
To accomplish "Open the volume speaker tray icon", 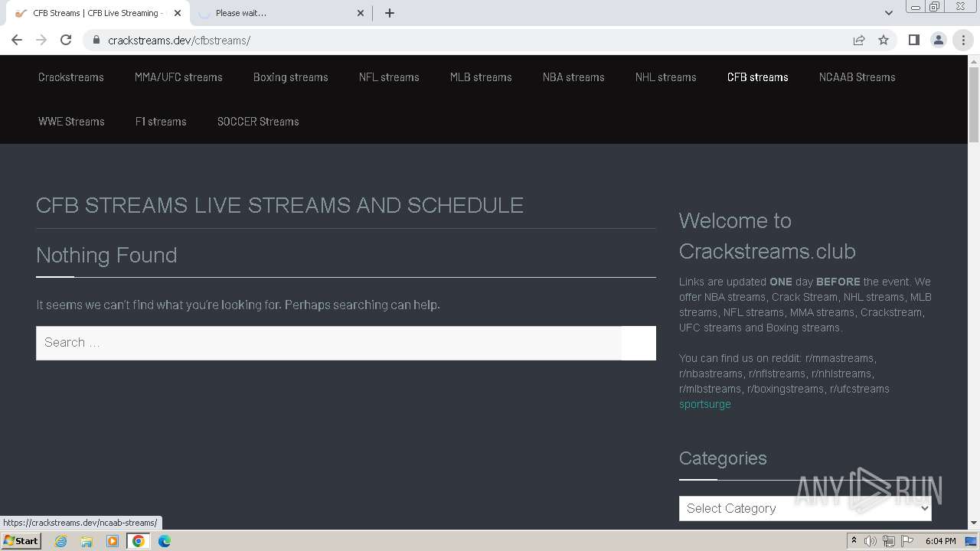I will pos(871,541).
